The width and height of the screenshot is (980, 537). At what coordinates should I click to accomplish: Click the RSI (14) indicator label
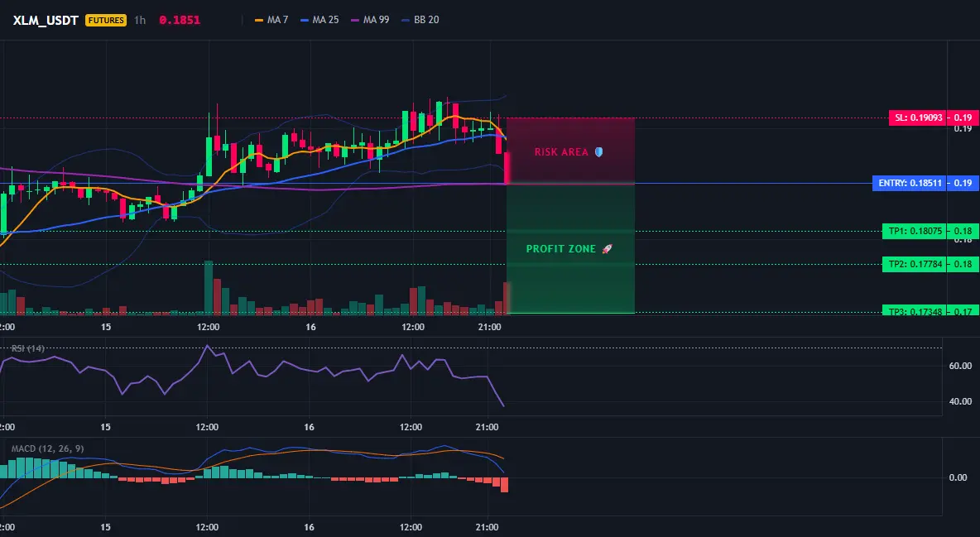[x=28, y=348]
